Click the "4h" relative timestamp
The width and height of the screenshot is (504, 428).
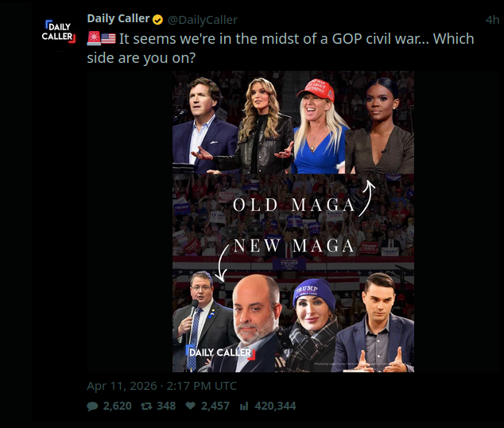pos(493,19)
